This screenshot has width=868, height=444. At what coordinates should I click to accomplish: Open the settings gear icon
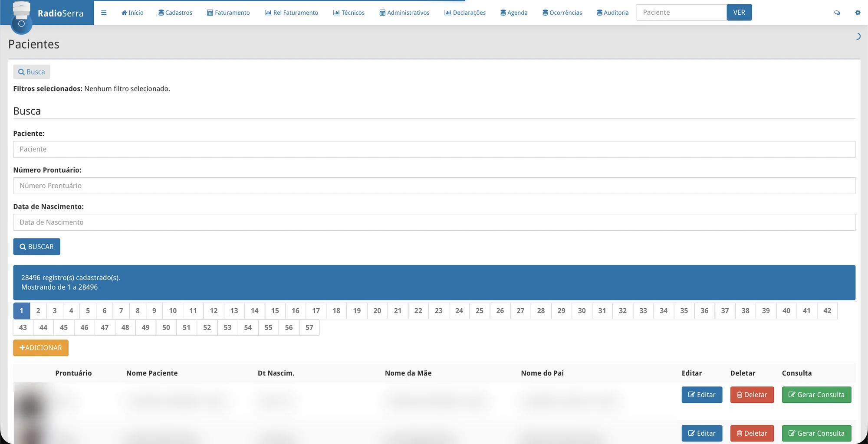(x=858, y=13)
